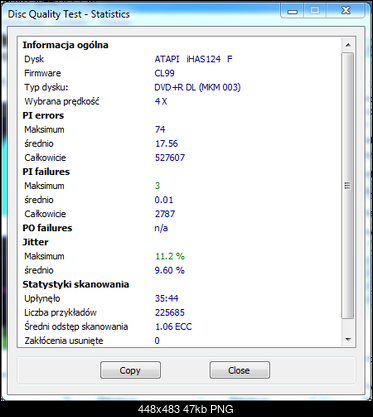Select the speed value '4 X'
373x417 pixels.
[161, 101]
